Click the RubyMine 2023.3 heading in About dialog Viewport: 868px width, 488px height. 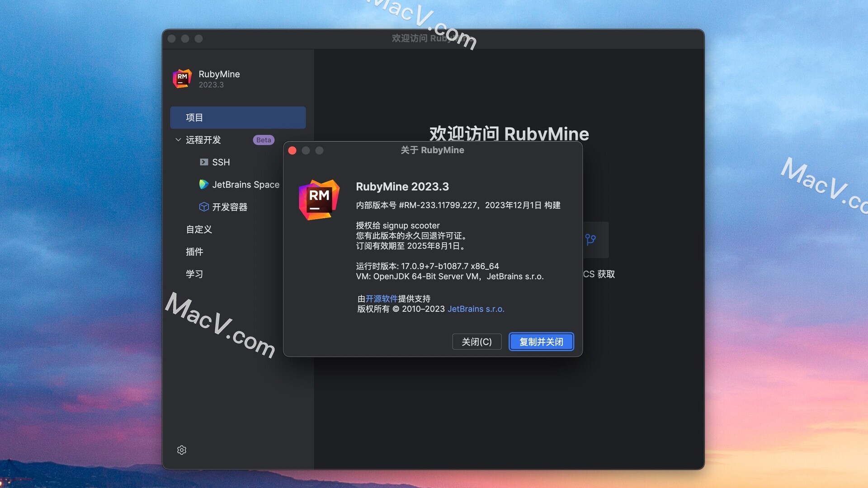pyautogui.click(x=402, y=187)
